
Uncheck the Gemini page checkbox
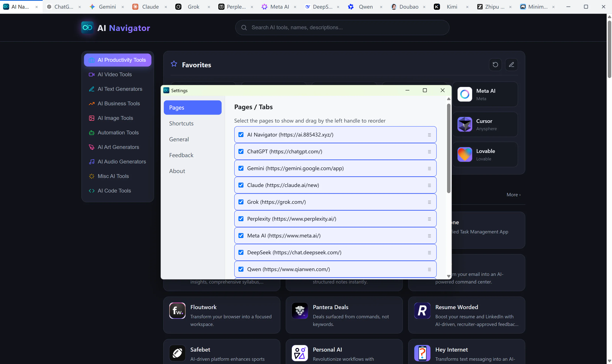pyautogui.click(x=241, y=168)
